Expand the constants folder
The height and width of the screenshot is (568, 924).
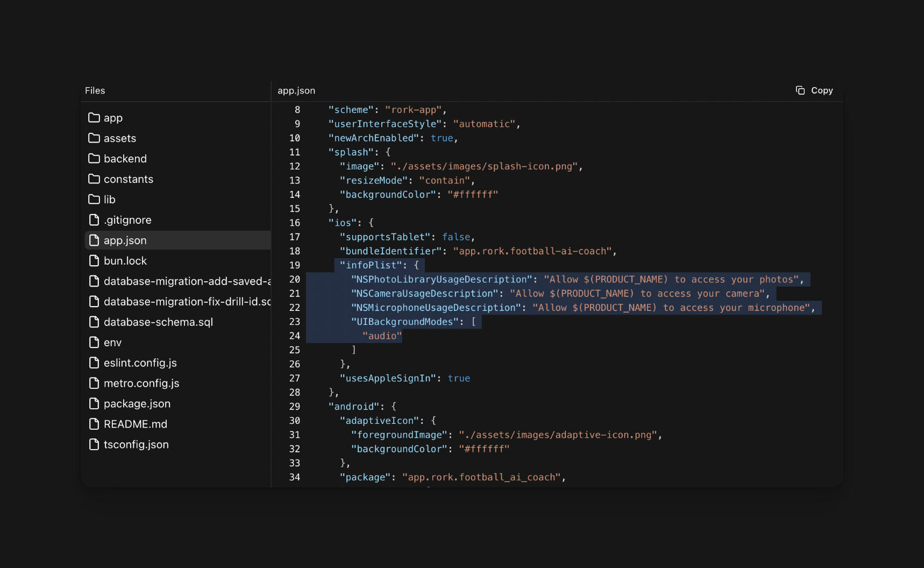pos(177,179)
